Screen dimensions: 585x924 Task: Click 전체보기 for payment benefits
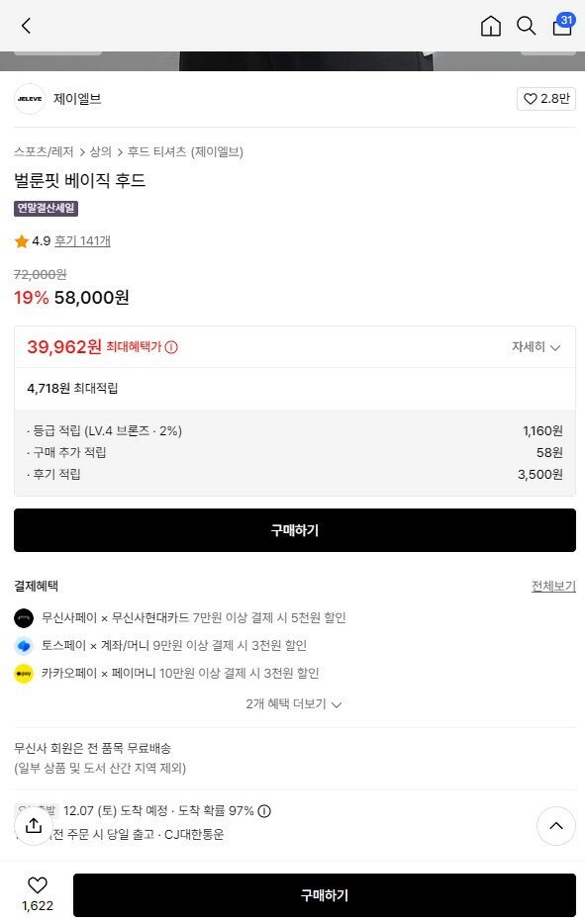coord(553,586)
